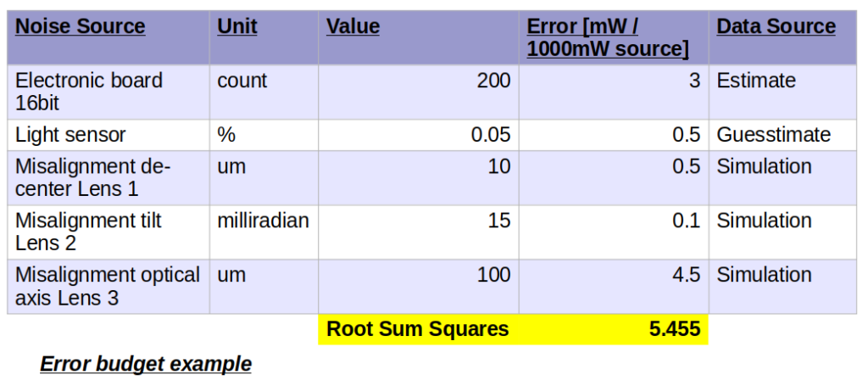Select 'Misalignment tilt Lens 2' cell
The image size is (868, 386).
tap(108, 232)
